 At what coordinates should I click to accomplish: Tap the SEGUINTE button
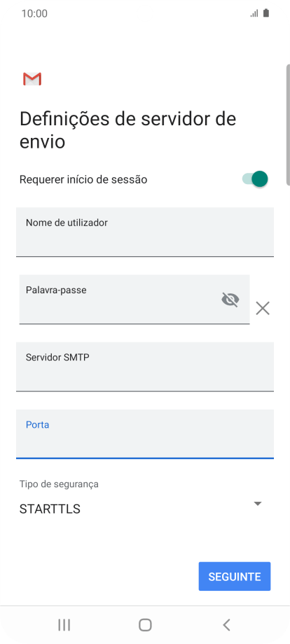point(235,576)
